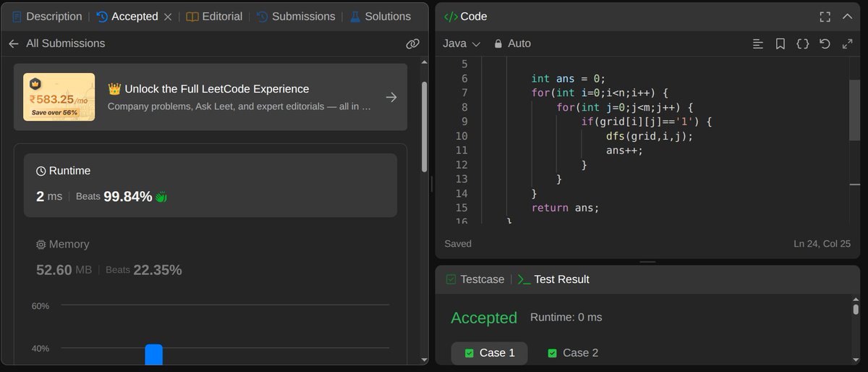Maximize the code editor to fullscreen
This screenshot has width=868, height=372.
coord(825,16)
